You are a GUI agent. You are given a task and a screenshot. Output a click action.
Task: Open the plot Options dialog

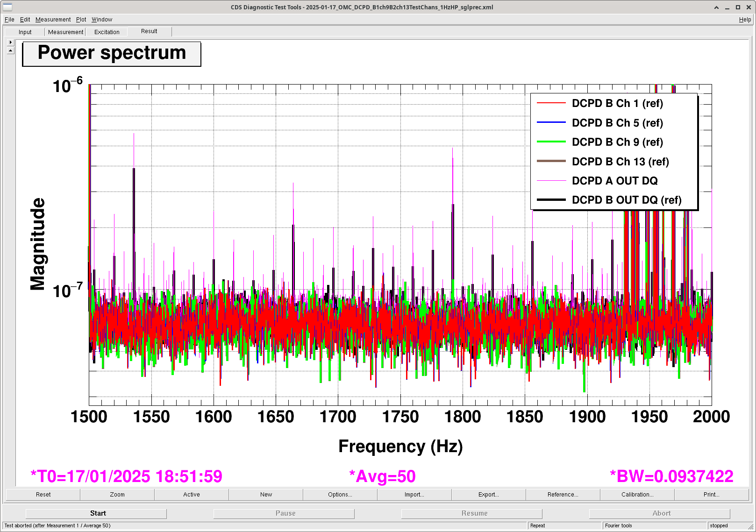pyautogui.click(x=340, y=495)
